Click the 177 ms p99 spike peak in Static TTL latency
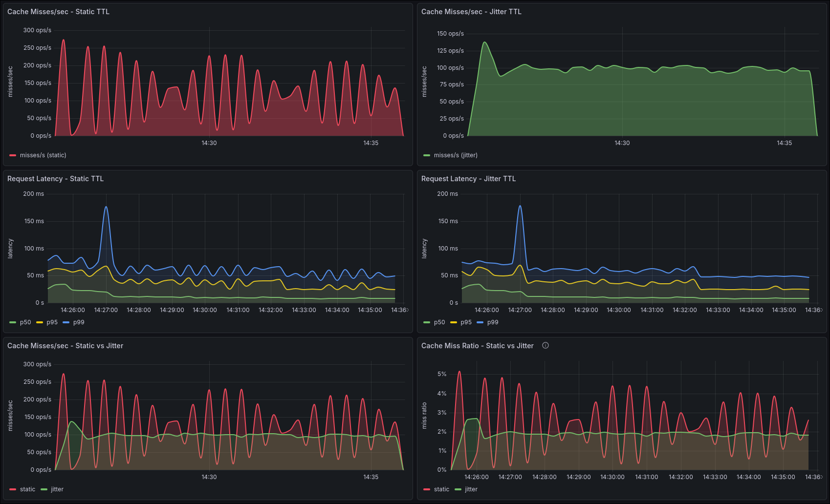Screen dimensions: 830x504 point(106,207)
